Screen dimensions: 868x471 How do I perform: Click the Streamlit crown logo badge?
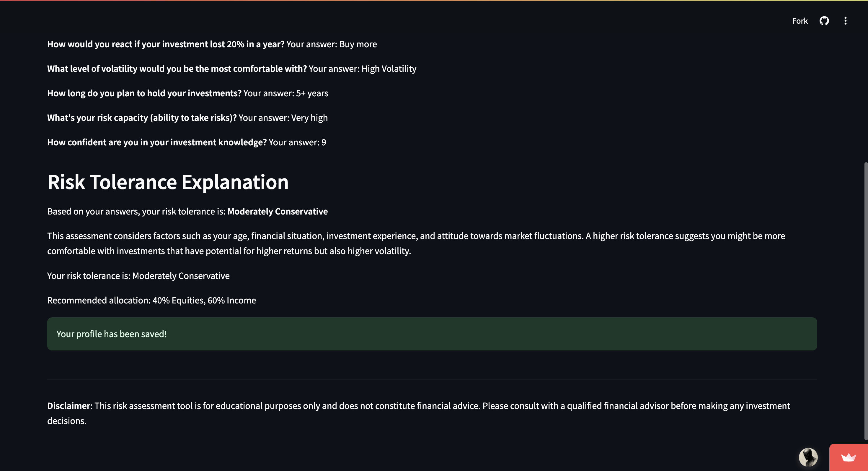pos(848,457)
